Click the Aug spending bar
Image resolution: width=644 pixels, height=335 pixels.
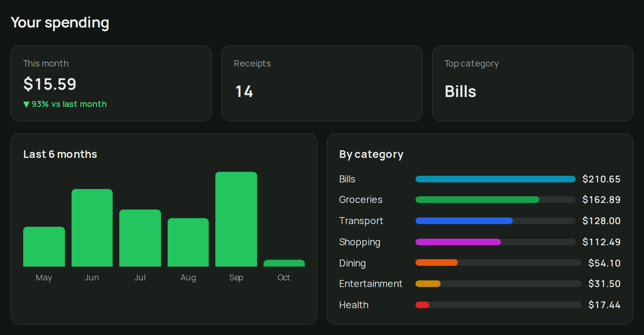coord(188,242)
